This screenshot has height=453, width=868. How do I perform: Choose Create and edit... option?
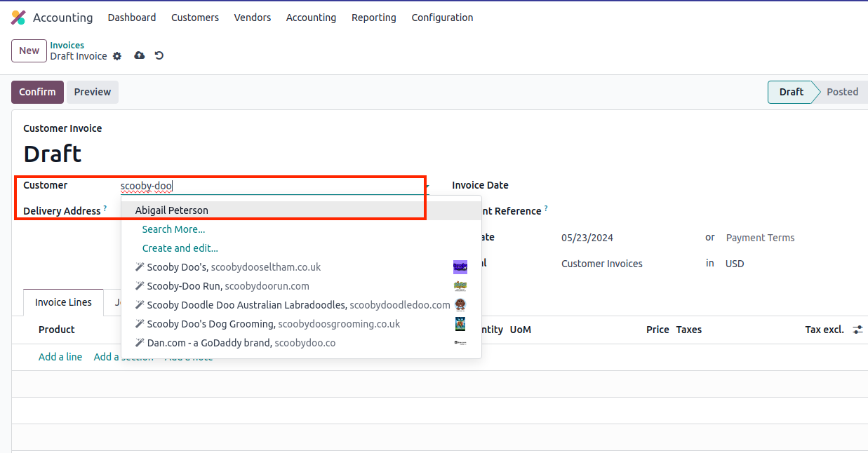[302, 248]
